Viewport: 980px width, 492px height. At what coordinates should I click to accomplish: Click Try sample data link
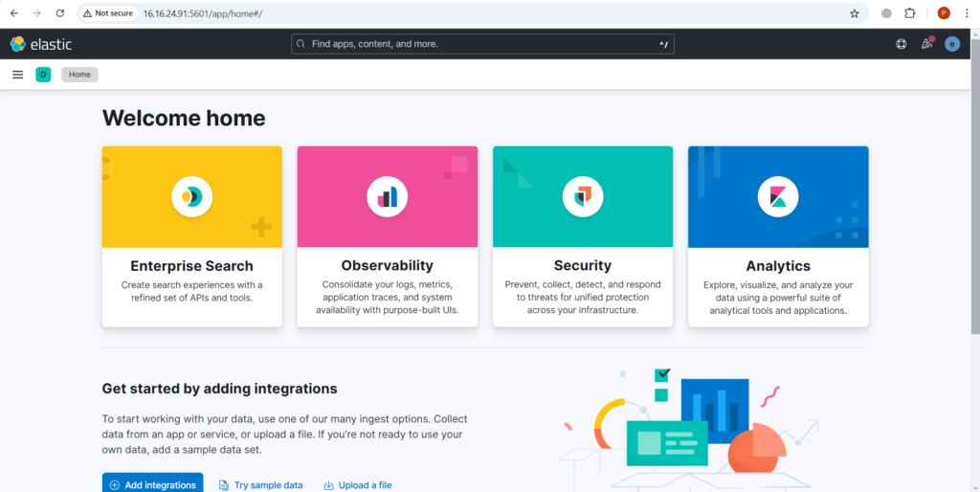click(260, 485)
